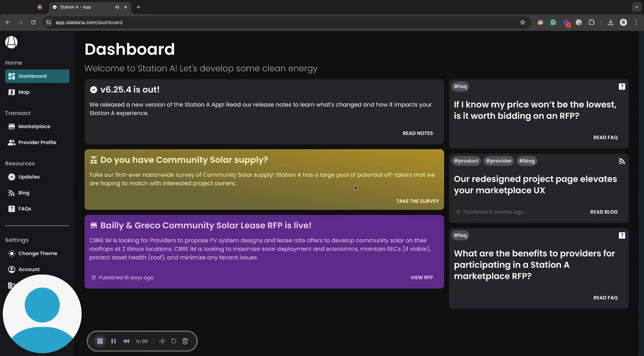Open browser downloads
The width and height of the screenshot is (644, 356).
[x=610, y=22]
